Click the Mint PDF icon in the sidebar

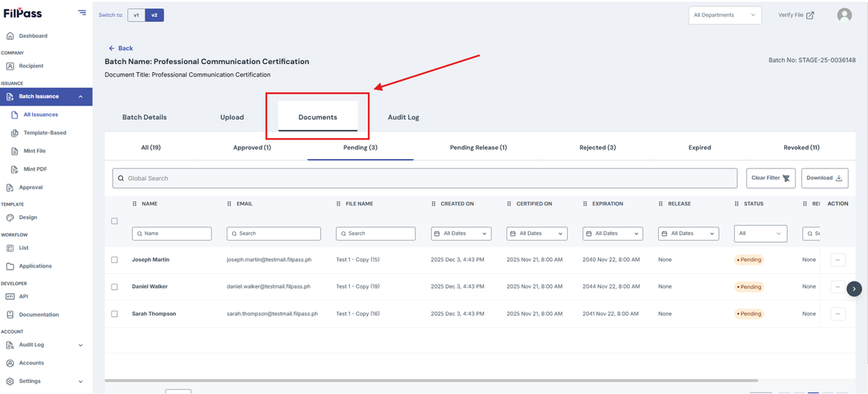pyautogui.click(x=16, y=169)
